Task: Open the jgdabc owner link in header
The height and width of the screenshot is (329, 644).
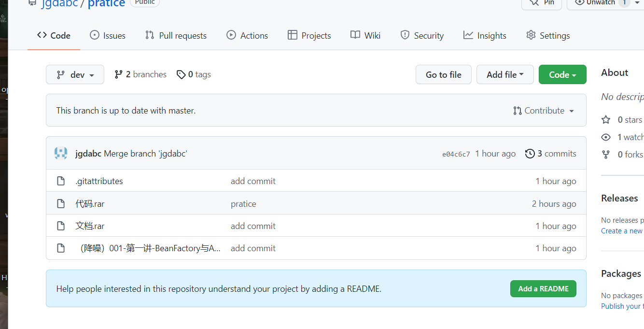Action: [59, 3]
